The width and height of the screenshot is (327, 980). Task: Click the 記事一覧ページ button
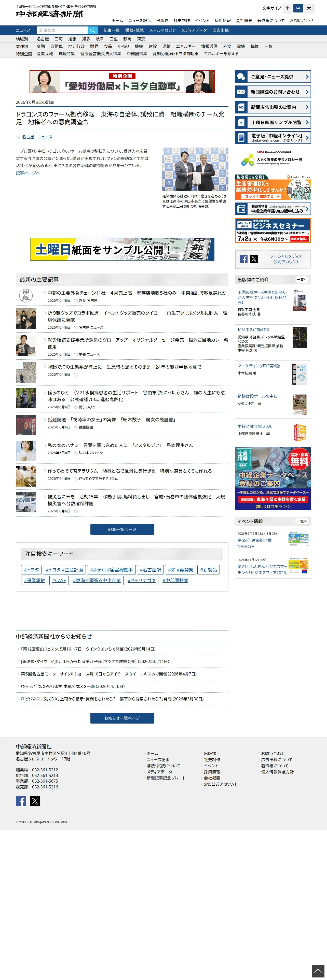pos(122,529)
